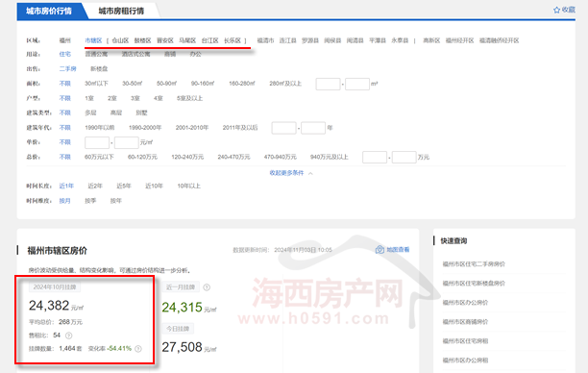Choose 晋安区 district
Screen dimensions: 588x373
(x=165, y=40)
